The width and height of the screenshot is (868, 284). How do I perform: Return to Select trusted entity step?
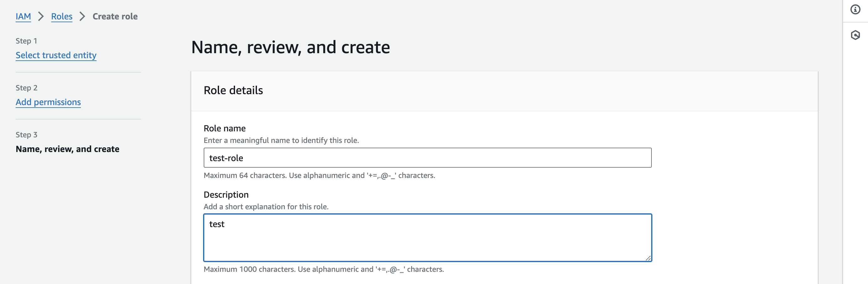tap(56, 55)
